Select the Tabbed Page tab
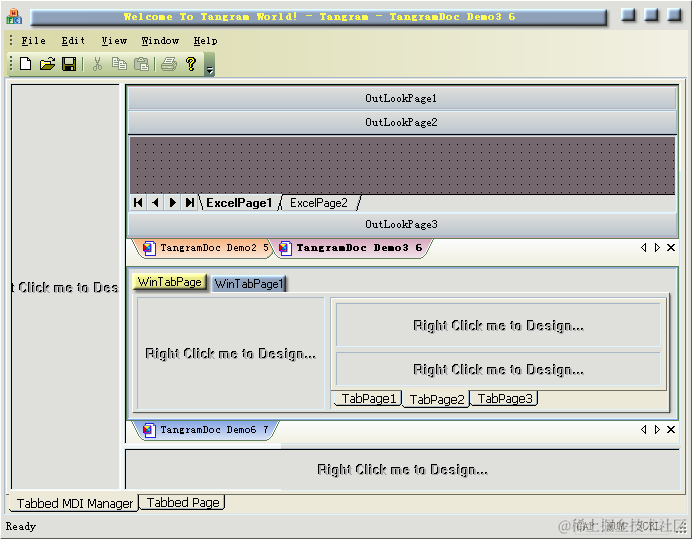The width and height of the screenshot is (692, 539). [x=183, y=502]
